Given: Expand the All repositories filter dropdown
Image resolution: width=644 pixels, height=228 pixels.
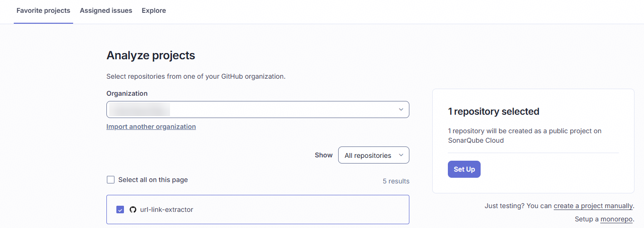Looking at the screenshot, I should pyautogui.click(x=374, y=155).
